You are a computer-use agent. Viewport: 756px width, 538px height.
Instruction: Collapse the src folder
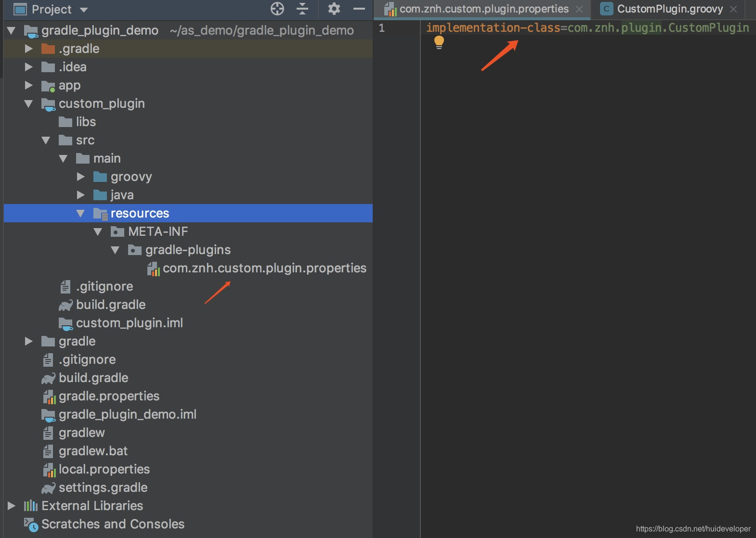point(46,140)
